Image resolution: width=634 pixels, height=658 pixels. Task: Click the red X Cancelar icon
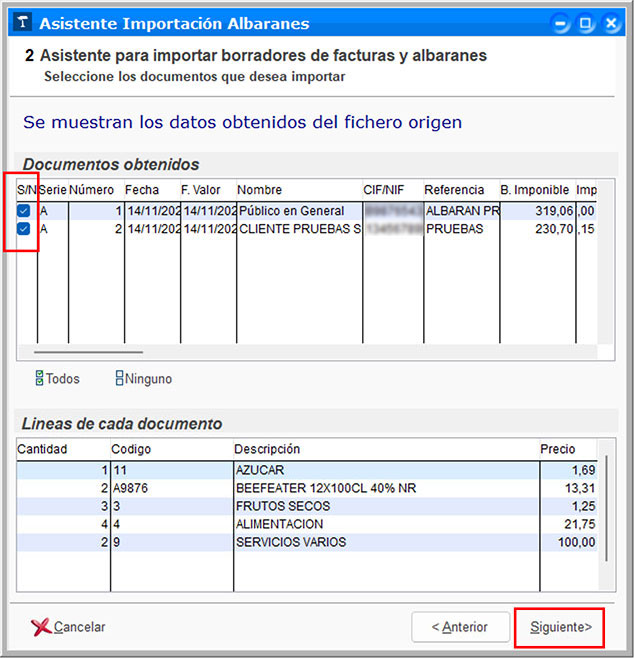41,627
